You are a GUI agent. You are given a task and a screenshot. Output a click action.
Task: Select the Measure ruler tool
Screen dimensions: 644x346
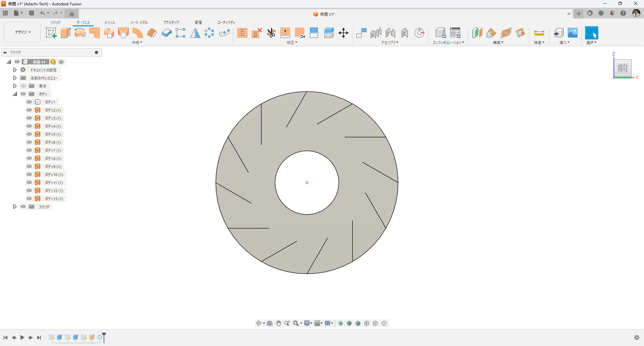point(539,33)
